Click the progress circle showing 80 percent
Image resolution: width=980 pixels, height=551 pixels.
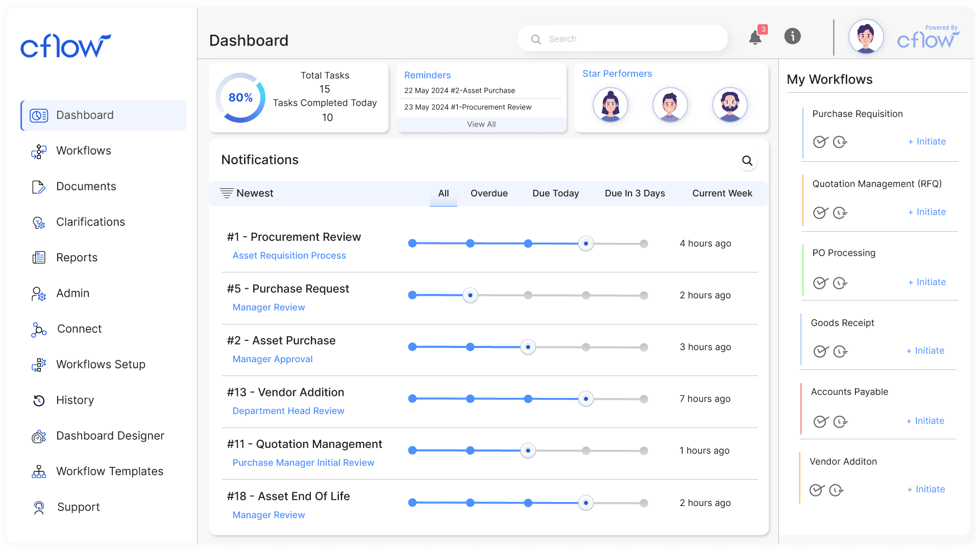240,97
